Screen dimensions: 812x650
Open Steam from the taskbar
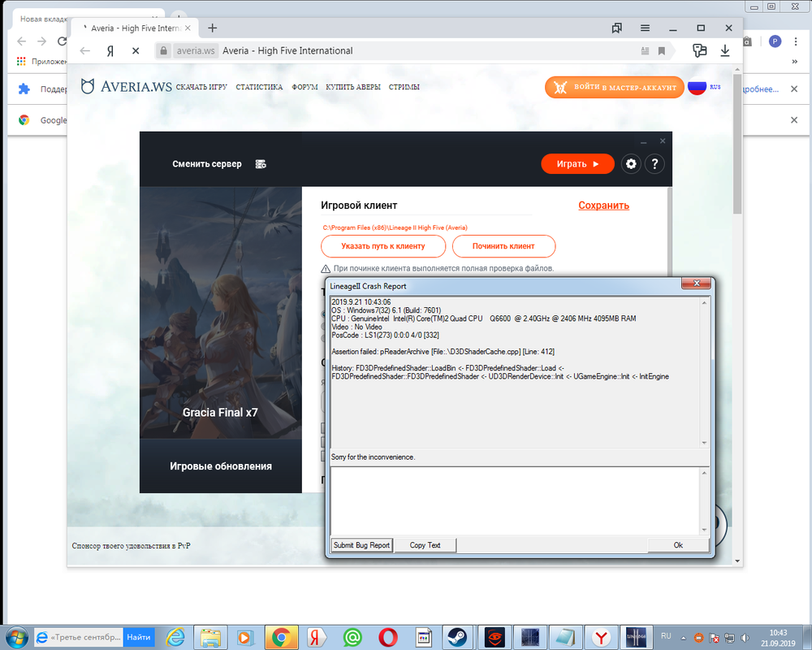(458, 636)
